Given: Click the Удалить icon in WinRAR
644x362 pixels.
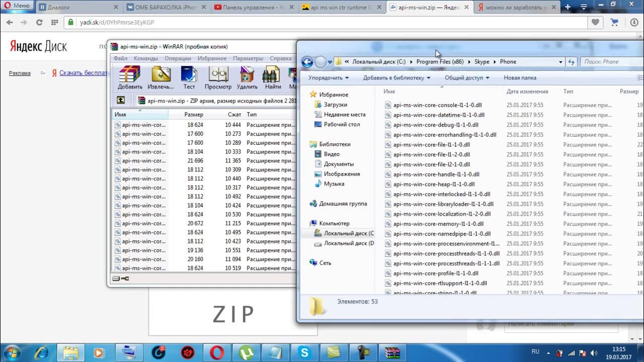Looking at the screenshot, I should coord(247,77).
